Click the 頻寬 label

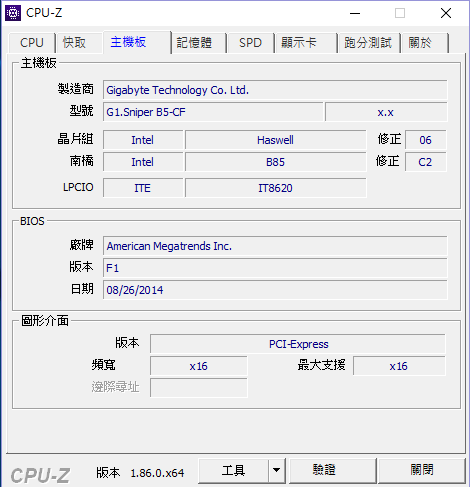[x=104, y=365]
